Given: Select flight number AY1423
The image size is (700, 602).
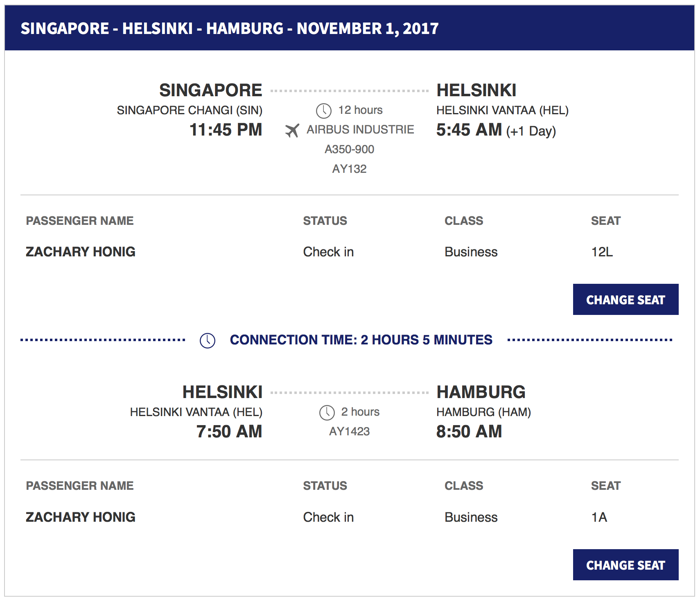Looking at the screenshot, I should click(349, 431).
